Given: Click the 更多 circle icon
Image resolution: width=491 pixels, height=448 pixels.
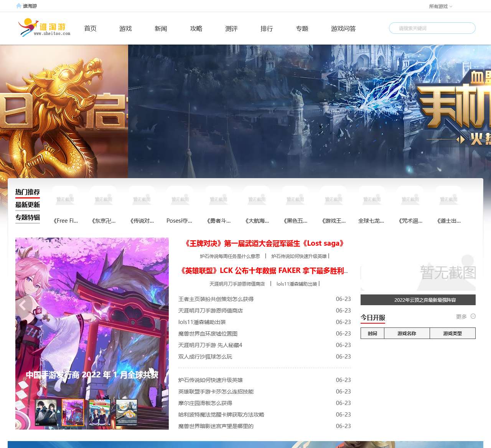Looking at the screenshot, I should [x=473, y=316].
